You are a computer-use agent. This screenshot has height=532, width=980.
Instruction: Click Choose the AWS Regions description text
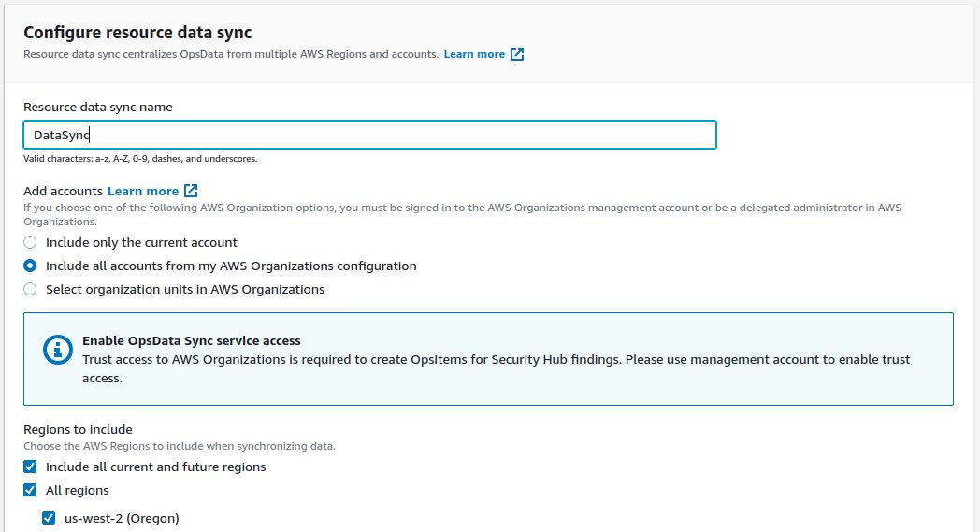179,446
